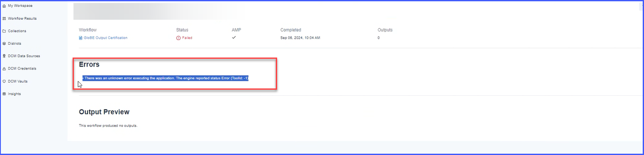Image resolution: width=644 pixels, height=155 pixels.
Task: Click the Workflow Results icon
Action: 4,18
